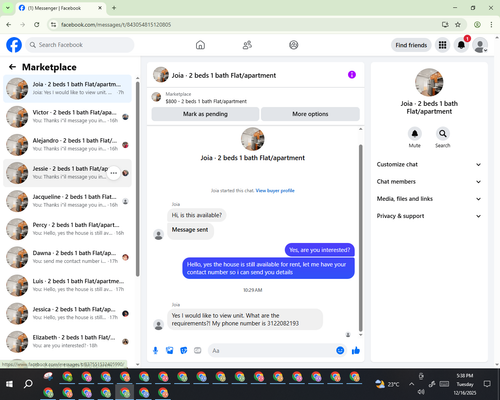The height and width of the screenshot is (400, 500).
Task: Expand Chat members section
Action: [x=429, y=182]
